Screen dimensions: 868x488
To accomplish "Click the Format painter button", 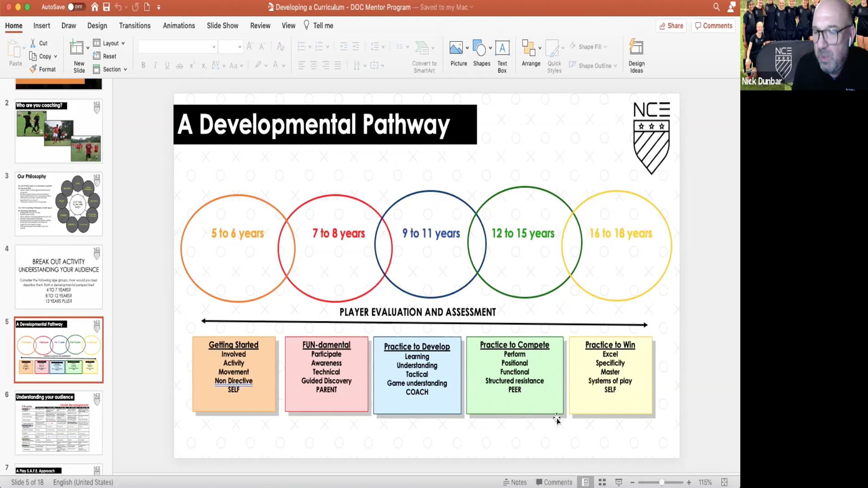I will (x=42, y=69).
